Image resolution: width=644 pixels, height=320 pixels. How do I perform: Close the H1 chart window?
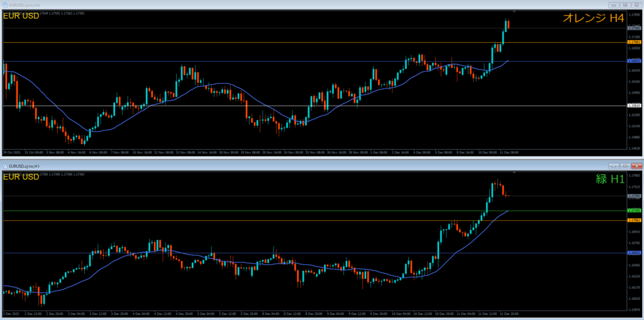point(636,165)
